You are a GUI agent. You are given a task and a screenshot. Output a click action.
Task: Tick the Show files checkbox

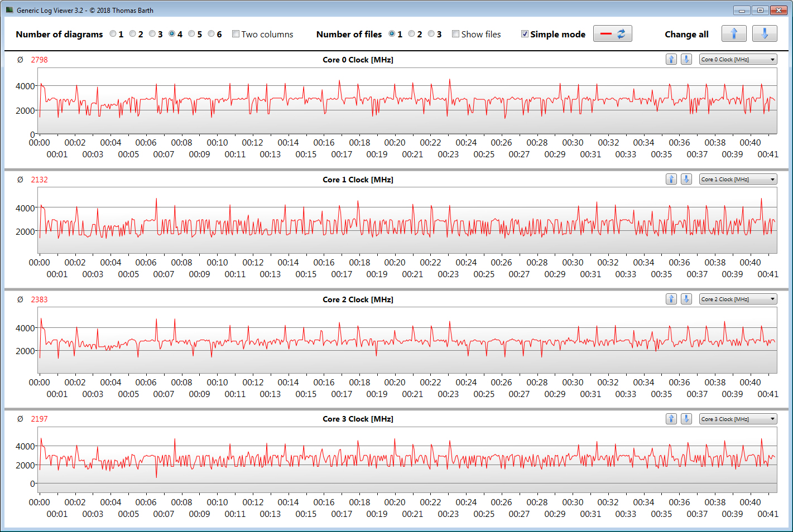click(456, 34)
